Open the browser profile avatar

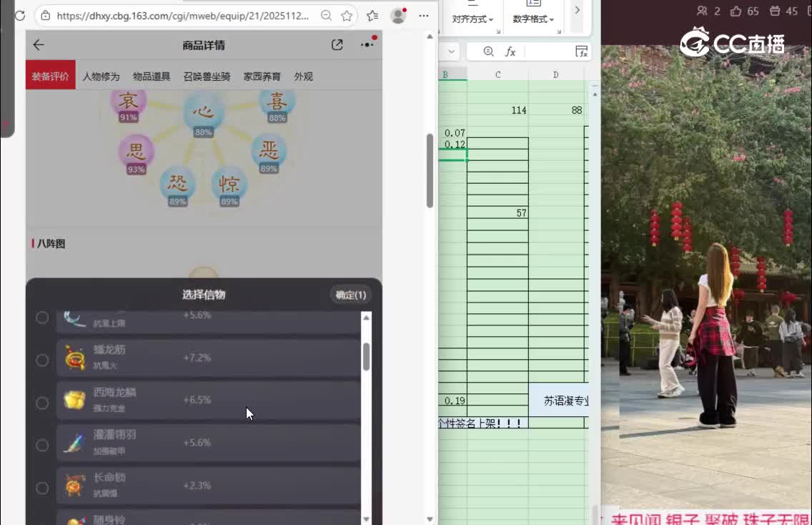398,16
